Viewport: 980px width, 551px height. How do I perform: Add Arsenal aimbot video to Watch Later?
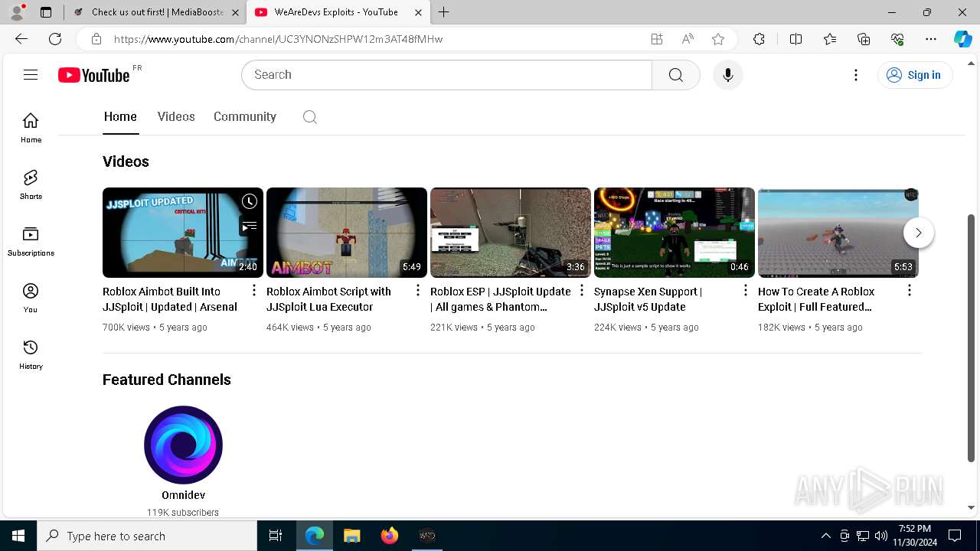[x=250, y=201]
